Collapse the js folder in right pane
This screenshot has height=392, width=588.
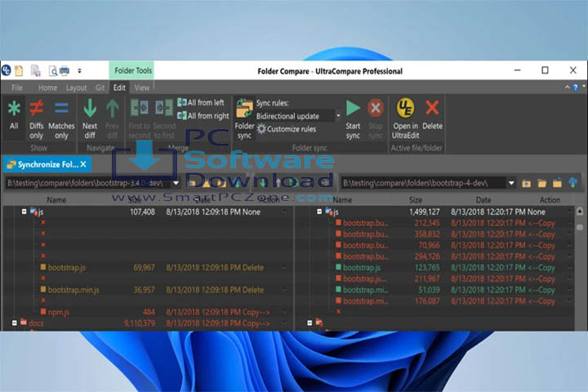point(319,212)
